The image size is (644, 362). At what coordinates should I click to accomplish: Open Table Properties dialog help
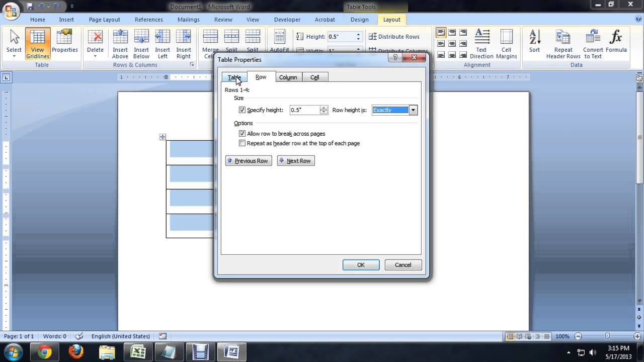tap(395, 58)
